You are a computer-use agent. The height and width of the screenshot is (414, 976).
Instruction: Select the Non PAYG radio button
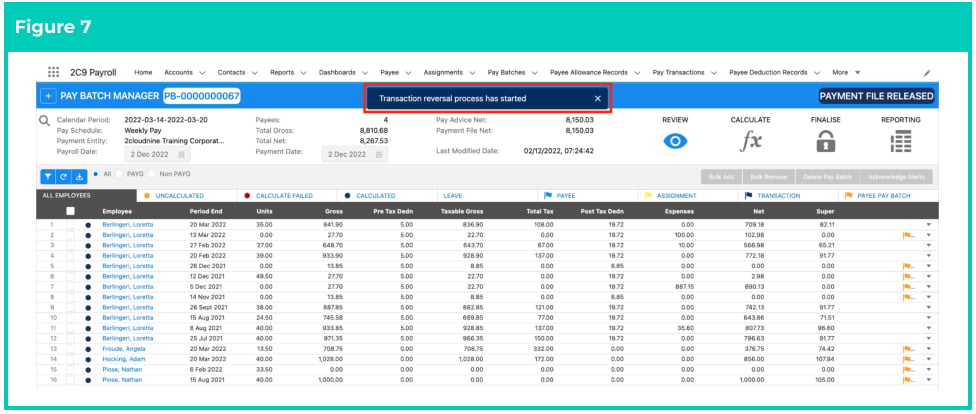(151, 174)
